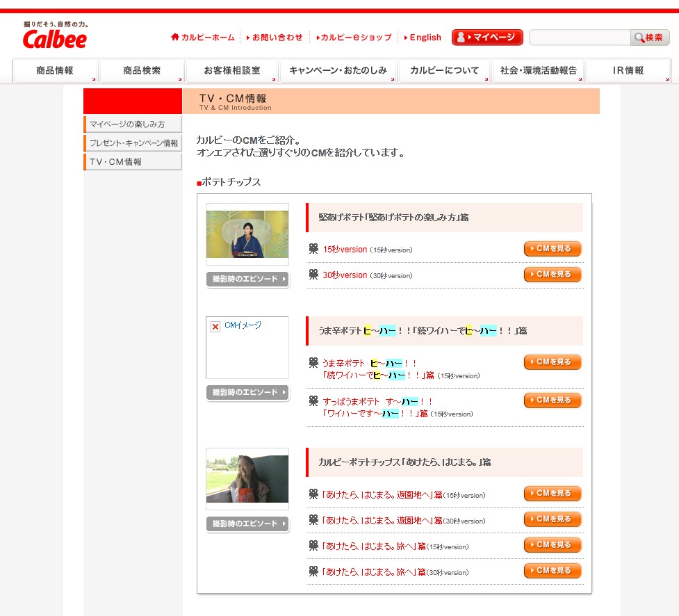The width and height of the screenshot is (679, 616).
Task: Switch to English site
Action: [x=423, y=38]
